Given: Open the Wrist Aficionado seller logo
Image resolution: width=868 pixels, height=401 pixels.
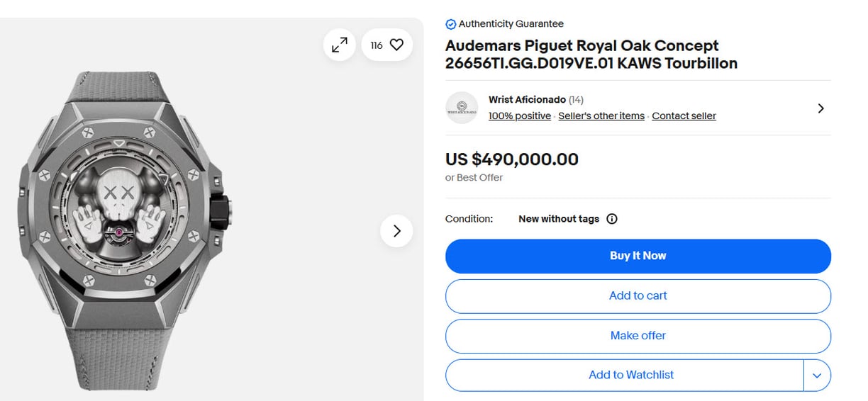Looking at the screenshot, I should pyautogui.click(x=462, y=108).
